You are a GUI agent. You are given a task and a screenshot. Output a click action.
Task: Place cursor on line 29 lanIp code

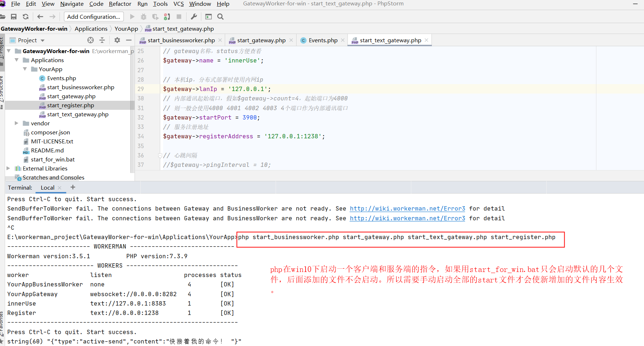click(216, 89)
